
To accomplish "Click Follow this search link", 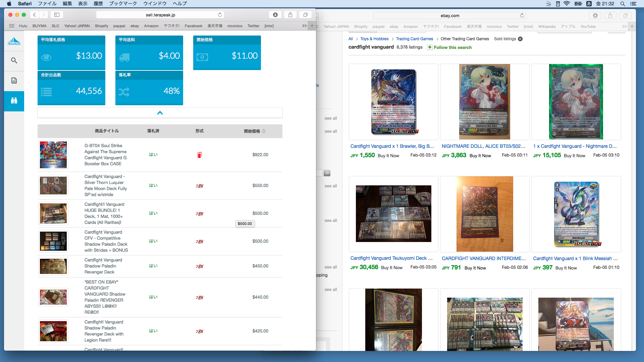I will coord(452,48).
